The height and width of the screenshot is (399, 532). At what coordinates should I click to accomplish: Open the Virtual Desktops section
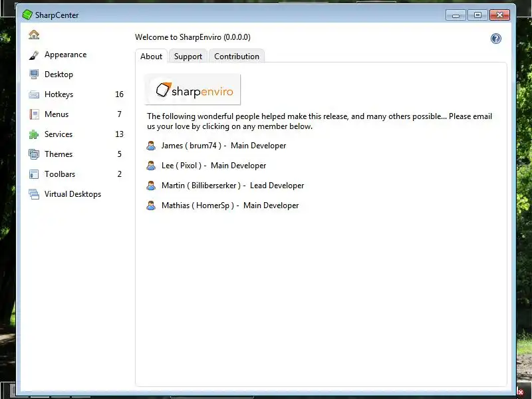pos(72,194)
